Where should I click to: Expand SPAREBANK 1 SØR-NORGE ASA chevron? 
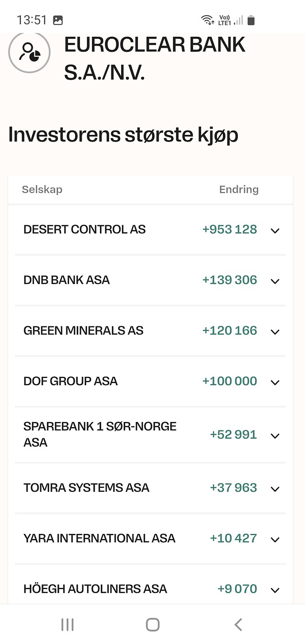[275, 436]
